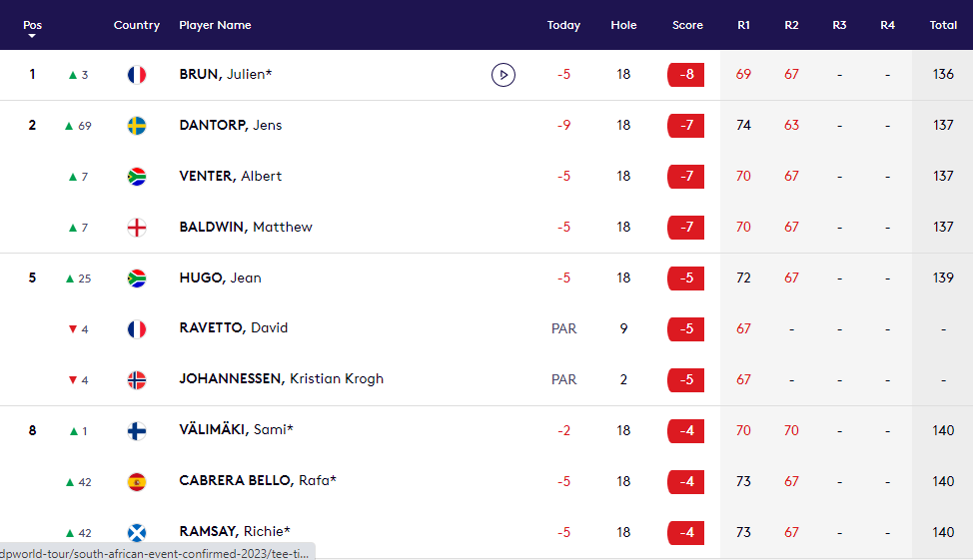Click Hugo's green up-25 movement arrow
This screenshot has width=973, height=560.
click(x=70, y=279)
